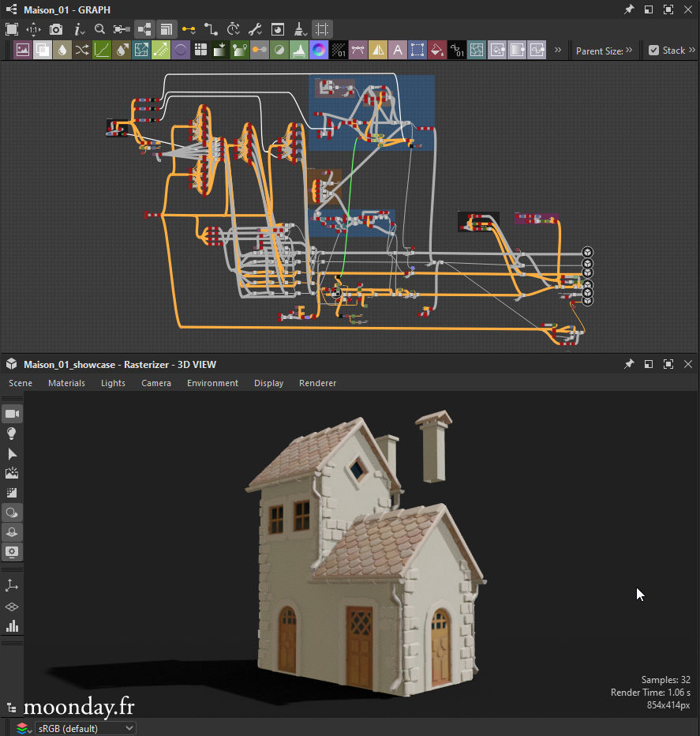The image size is (700, 736).
Task: Uncheck the Stack checkbox
Action: (x=653, y=51)
